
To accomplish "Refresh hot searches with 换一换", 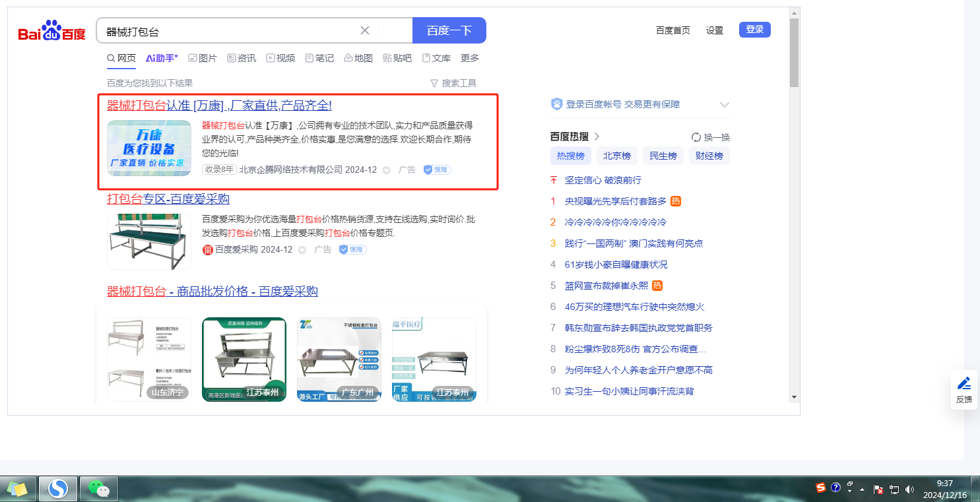I will [711, 137].
